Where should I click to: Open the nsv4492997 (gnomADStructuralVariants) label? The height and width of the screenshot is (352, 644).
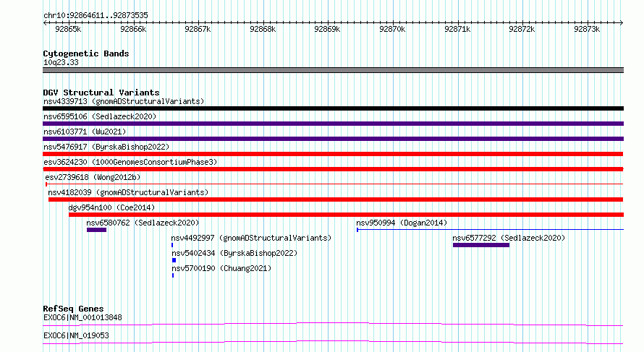pos(251,238)
